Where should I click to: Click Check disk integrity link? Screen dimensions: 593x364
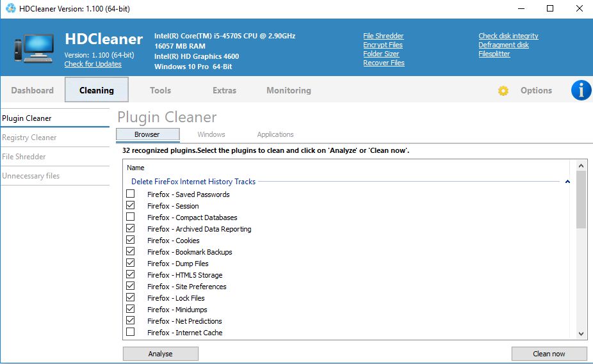508,36
